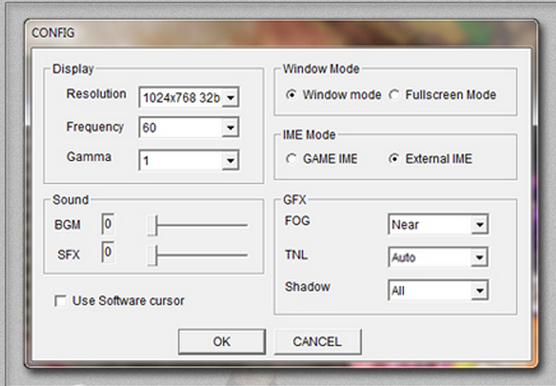Open the Frequency dropdown arrow
The height and width of the screenshot is (386, 556).
tap(230, 127)
